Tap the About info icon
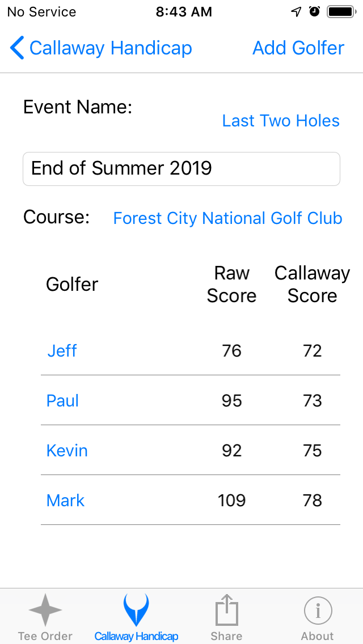Viewport: 363px width, 644px height. pos(317,611)
